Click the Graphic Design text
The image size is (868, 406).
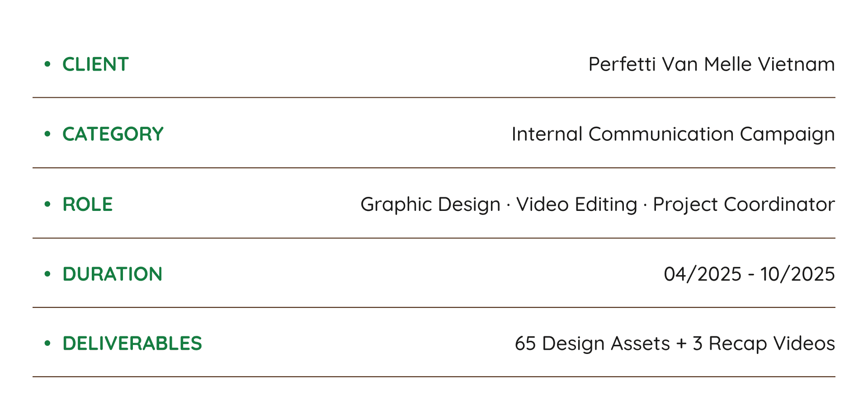pyautogui.click(x=430, y=205)
